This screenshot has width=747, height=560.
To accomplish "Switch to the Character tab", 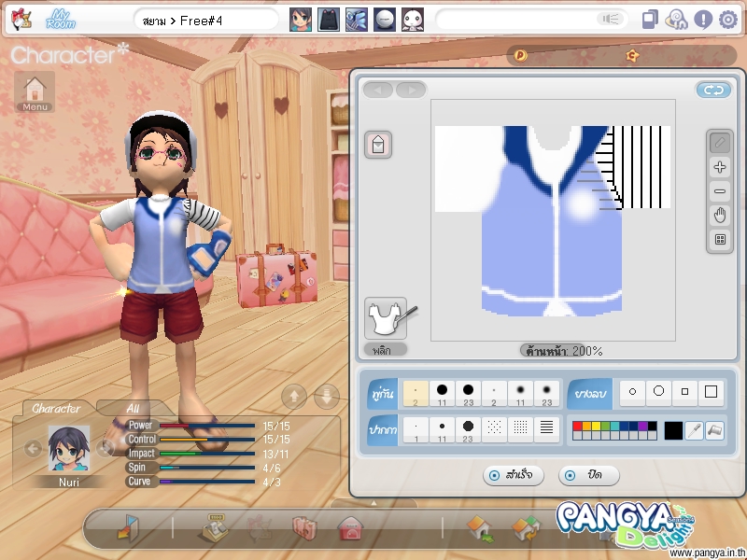I will pos(56,408).
